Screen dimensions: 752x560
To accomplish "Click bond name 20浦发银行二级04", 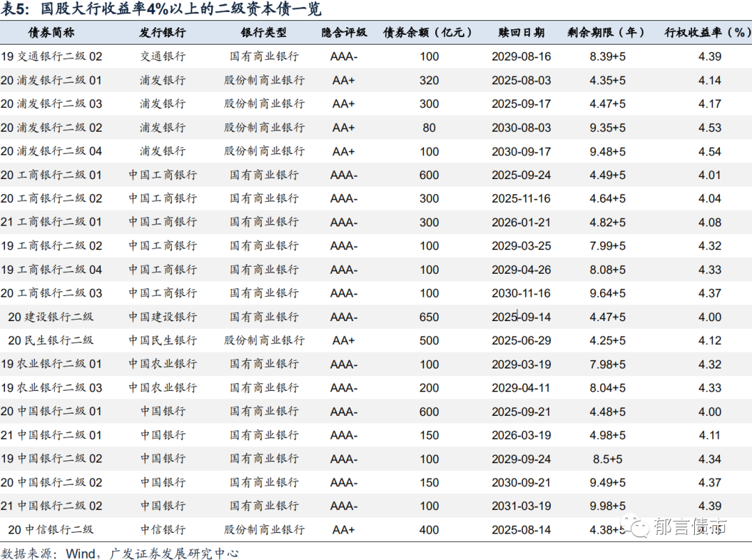I will coord(52,151).
